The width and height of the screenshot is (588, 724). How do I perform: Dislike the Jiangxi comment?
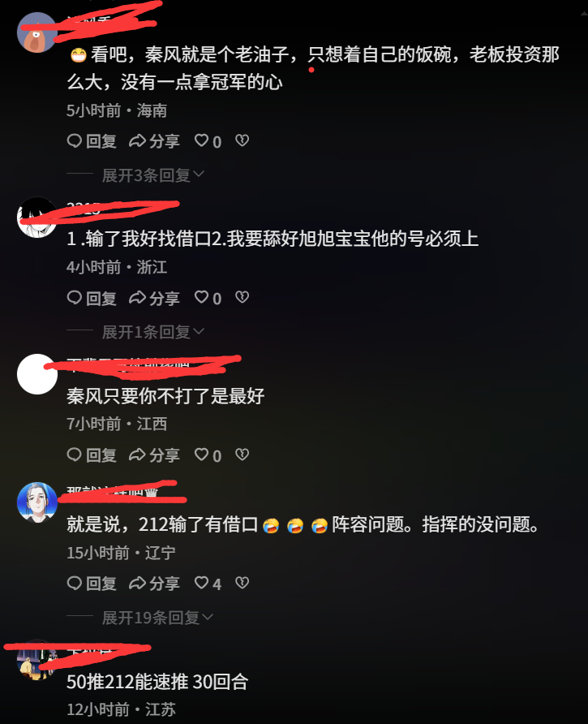242,455
